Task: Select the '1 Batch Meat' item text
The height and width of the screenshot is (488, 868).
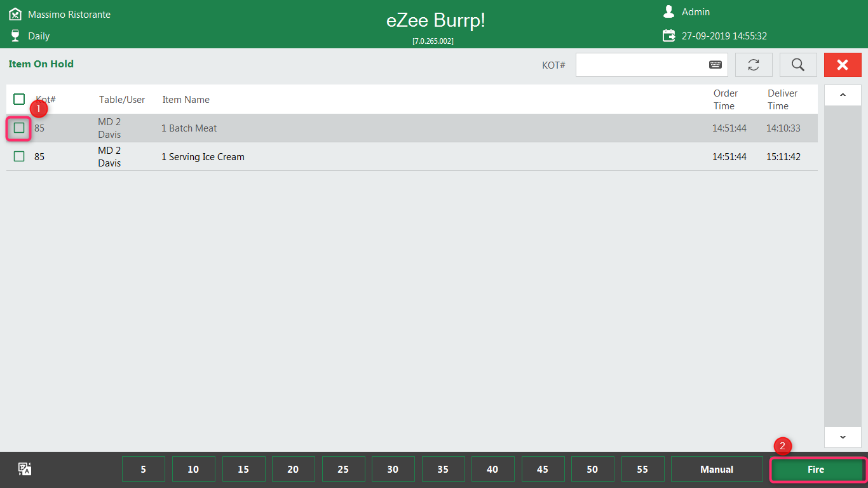Action: tap(189, 128)
